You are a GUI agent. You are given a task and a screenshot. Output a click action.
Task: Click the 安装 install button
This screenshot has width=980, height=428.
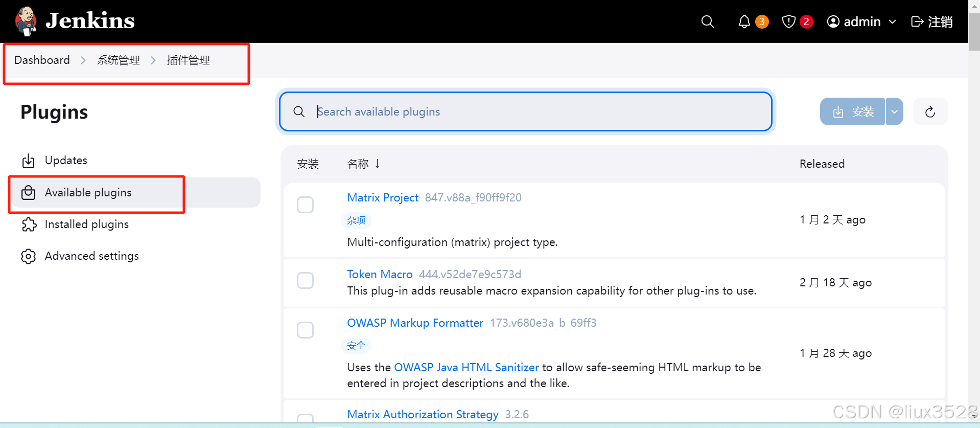(x=852, y=111)
